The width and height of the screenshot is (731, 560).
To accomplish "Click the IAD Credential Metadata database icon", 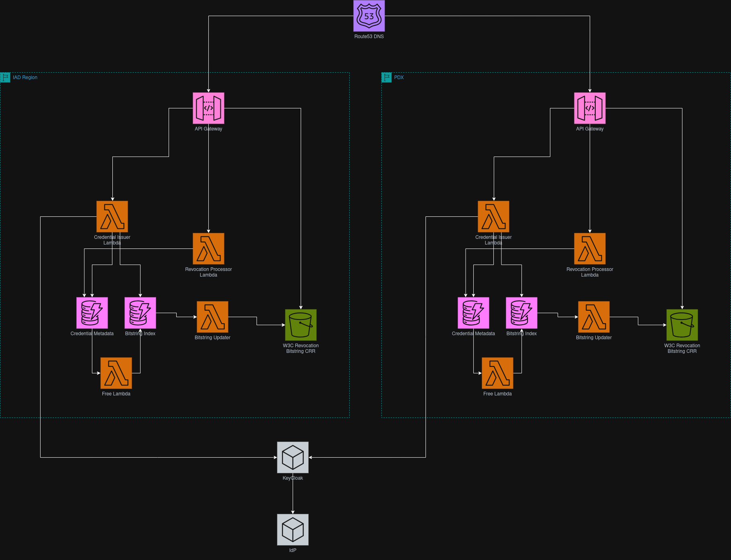I will (92, 313).
